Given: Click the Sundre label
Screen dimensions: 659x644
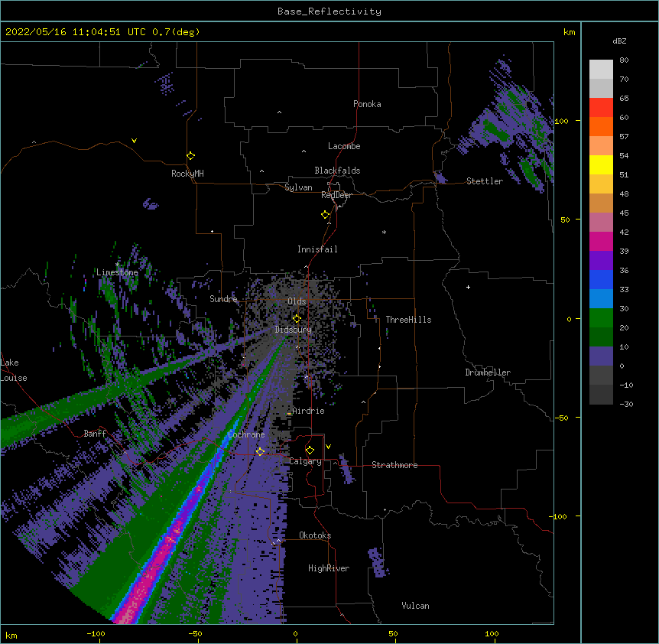Looking at the screenshot, I should pyautogui.click(x=223, y=299).
